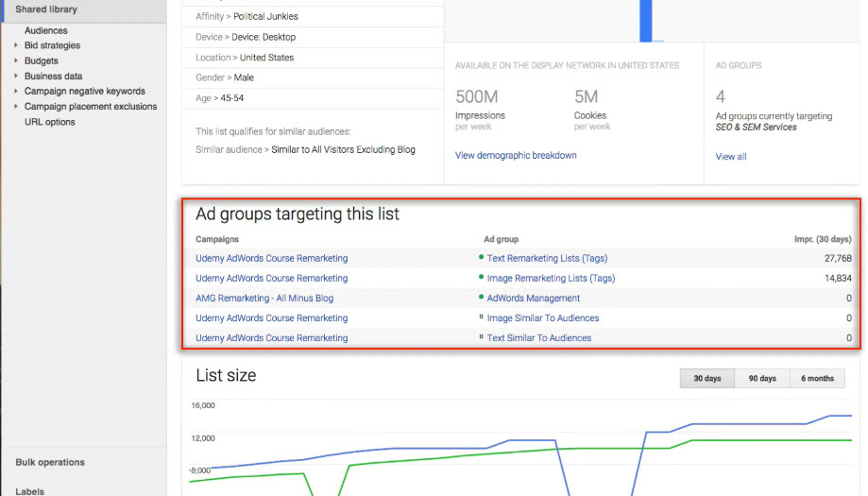The width and height of the screenshot is (868, 496).
Task: Open View demographic breakdown link
Action: click(x=516, y=155)
